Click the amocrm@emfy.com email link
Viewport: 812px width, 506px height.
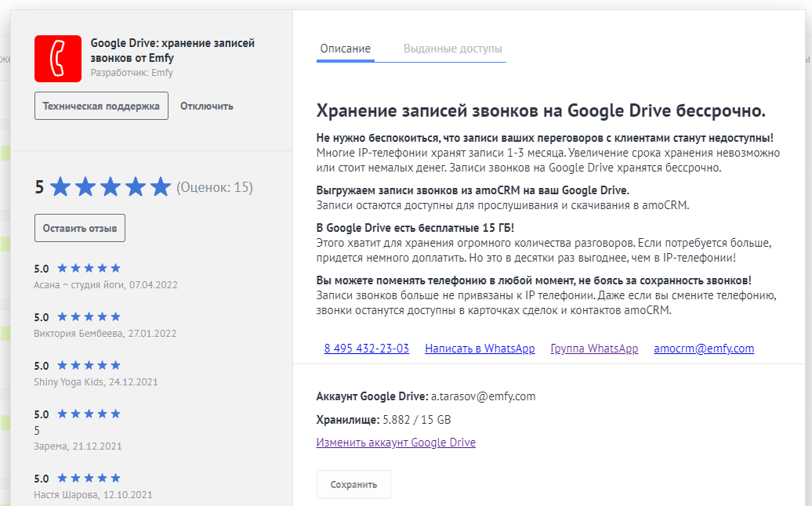[704, 349]
